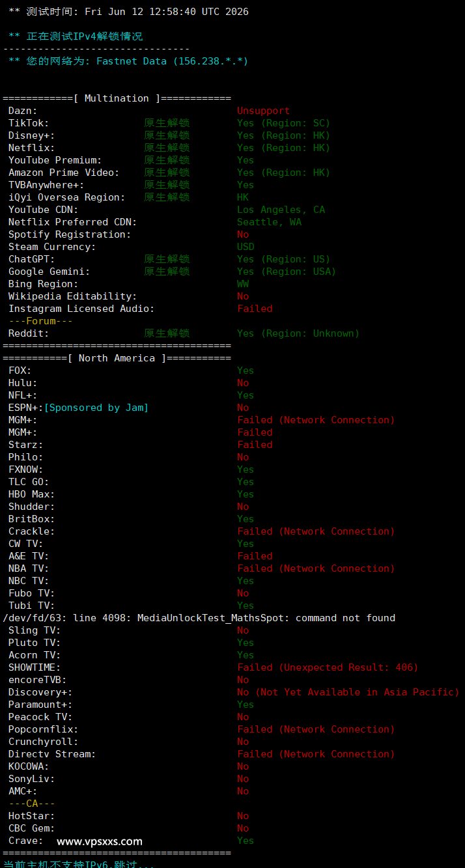This screenshot has width=465, height=868.
Task: Click the 'Netflix:' row label
Action: pyautogui.click(x=31, y=148)
